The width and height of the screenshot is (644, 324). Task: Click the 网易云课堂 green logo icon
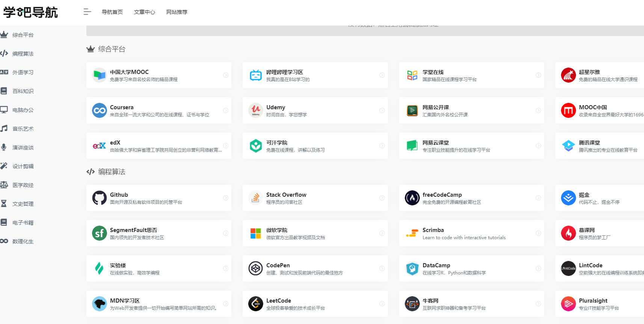point(412,146)
